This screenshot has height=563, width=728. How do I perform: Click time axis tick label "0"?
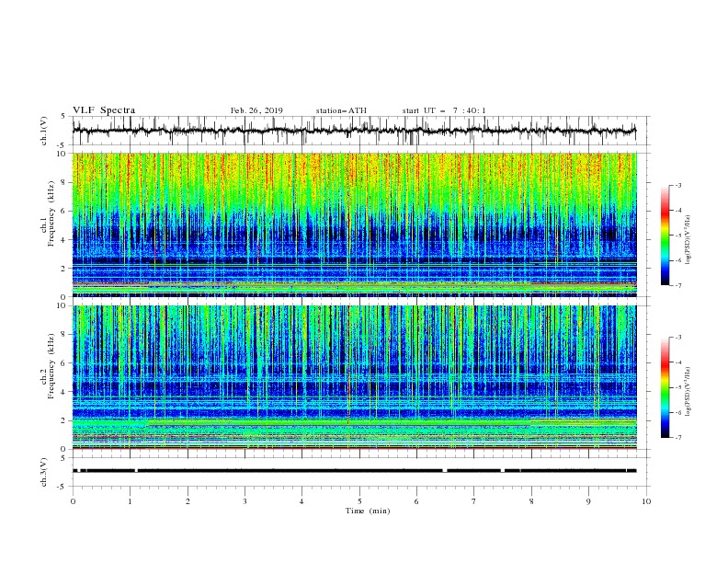(73, 501)
